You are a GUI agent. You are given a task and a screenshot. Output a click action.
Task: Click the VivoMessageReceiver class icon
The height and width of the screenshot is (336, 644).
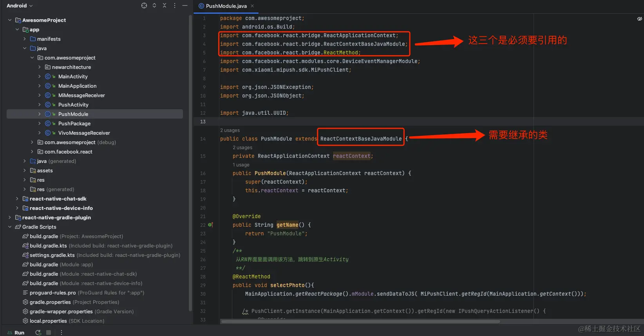(48, 133)
